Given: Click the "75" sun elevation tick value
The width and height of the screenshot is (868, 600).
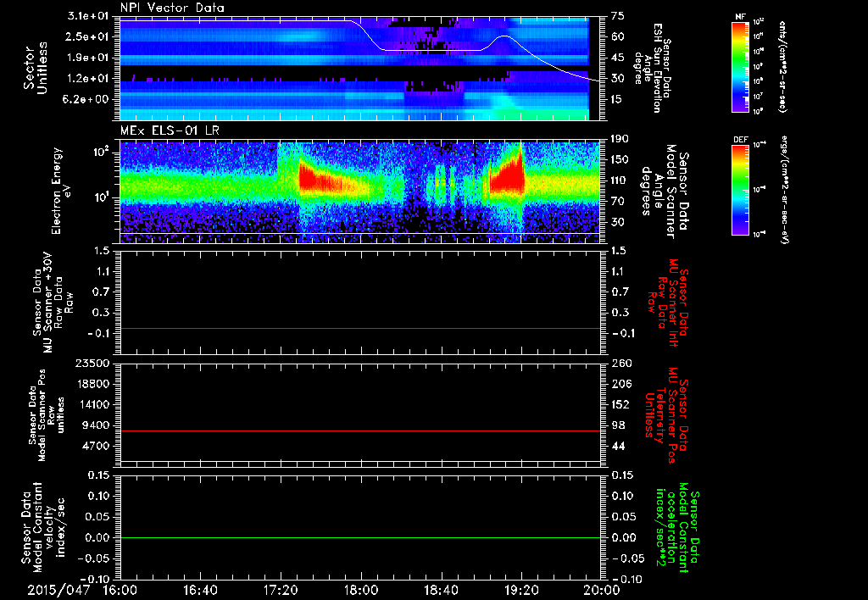Looking at the screenshot, I should coord(618,16).
